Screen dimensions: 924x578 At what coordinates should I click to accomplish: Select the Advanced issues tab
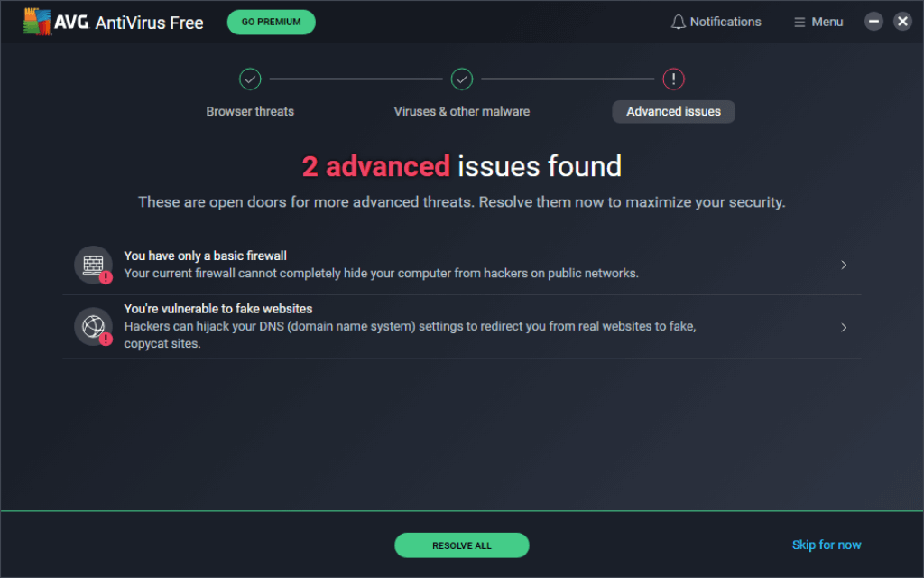click(673, 111)
